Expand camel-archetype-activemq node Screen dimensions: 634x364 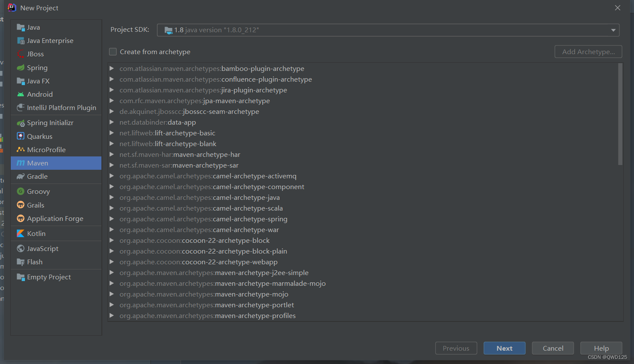tap(112, 176)
